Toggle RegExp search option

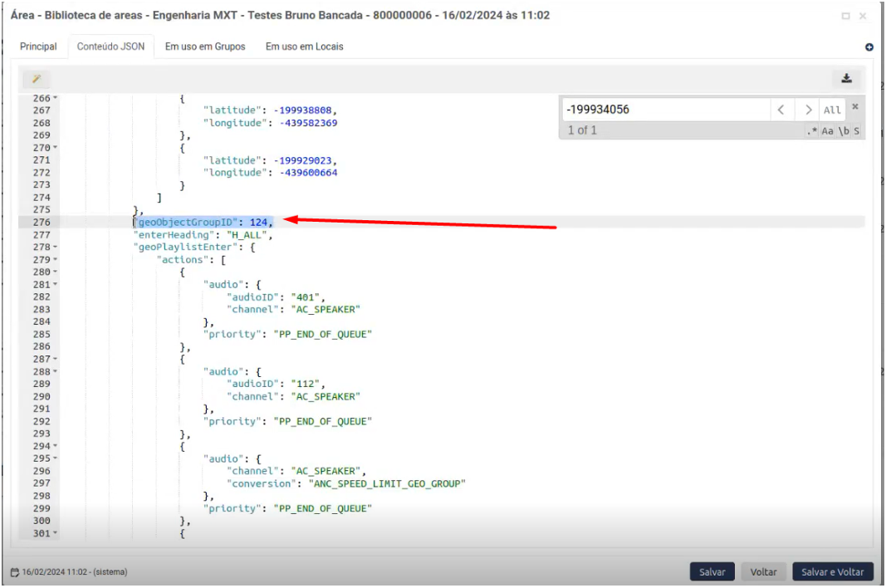pos(811,131)
